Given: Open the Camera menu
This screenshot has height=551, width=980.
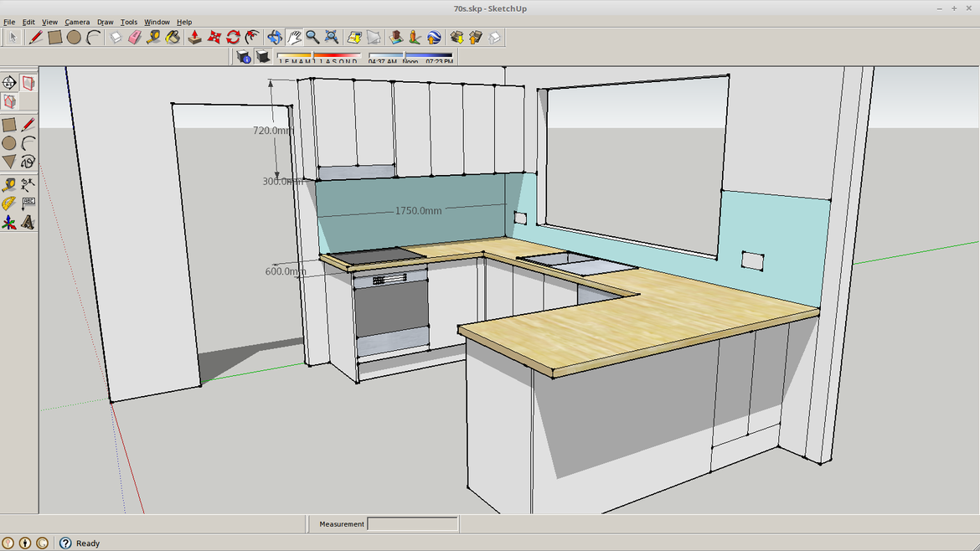Looking at the screenshot, I should click(x=77, y=22).
